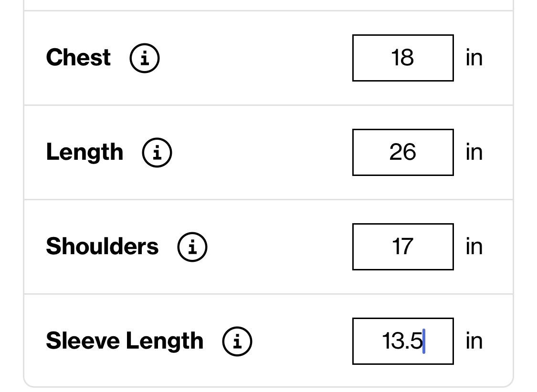Click the 13.5 value text
537x392 pixels.
coord(402,341)
